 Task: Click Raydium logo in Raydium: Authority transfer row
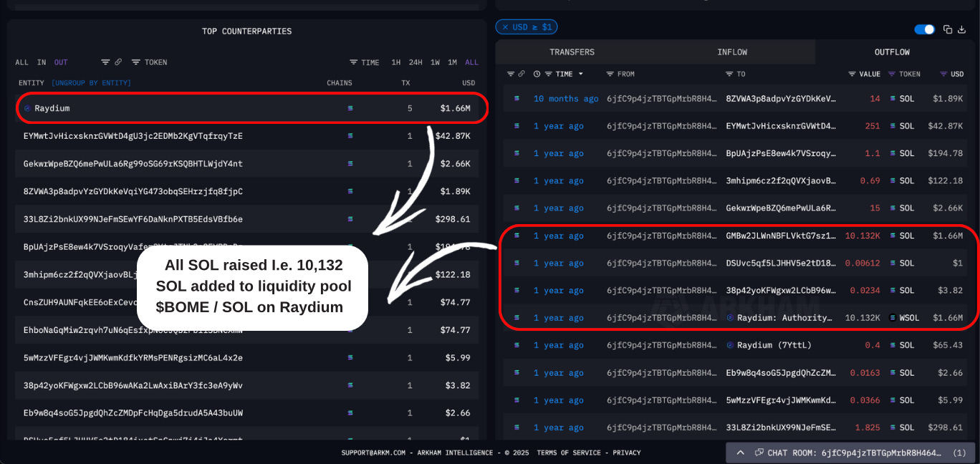click(730, 318)
